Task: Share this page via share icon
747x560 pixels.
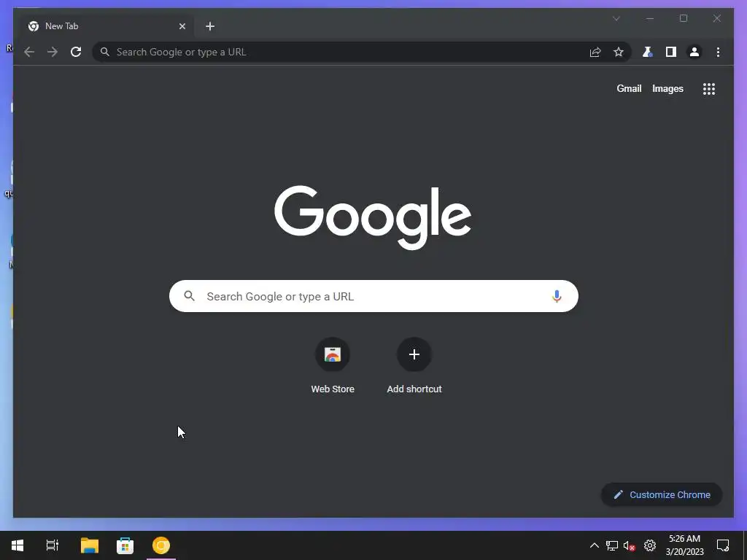Action: [595, 52]
